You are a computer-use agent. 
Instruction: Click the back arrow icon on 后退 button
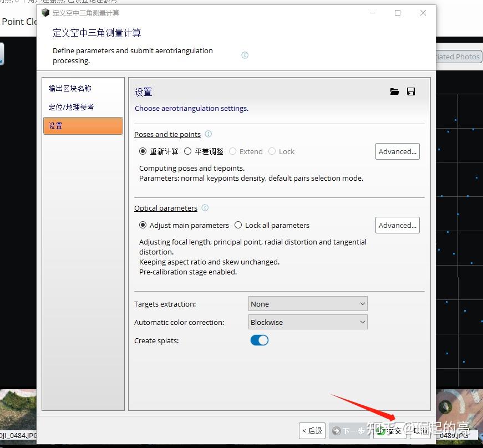tap(304, 431)
